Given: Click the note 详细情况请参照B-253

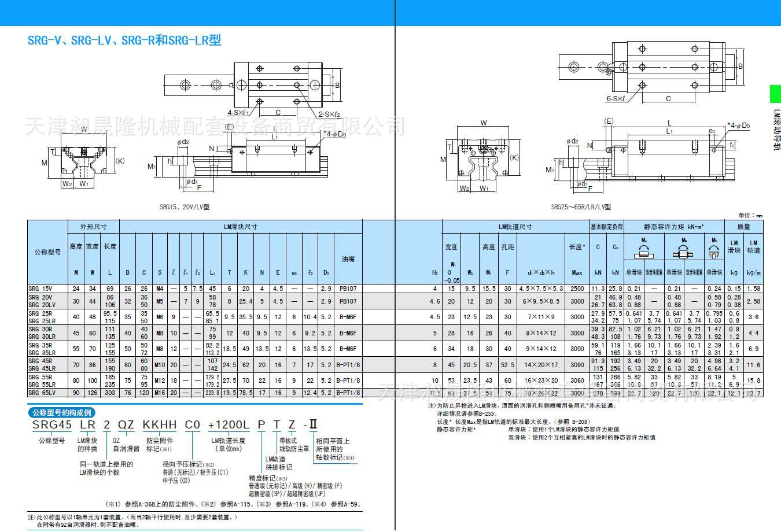Looking at the screenshot, I should coord(467,414).
